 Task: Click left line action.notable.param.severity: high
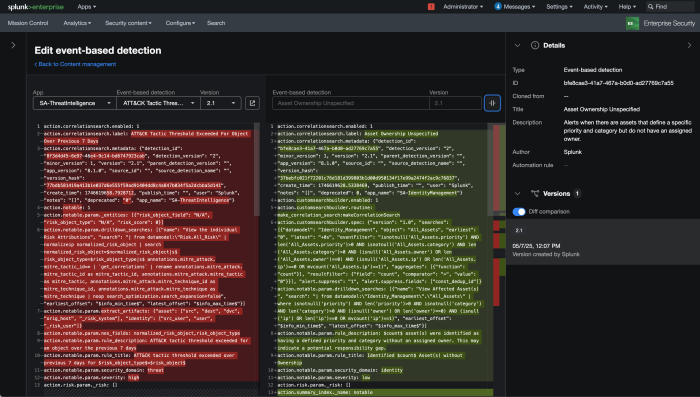pos(92,378)
